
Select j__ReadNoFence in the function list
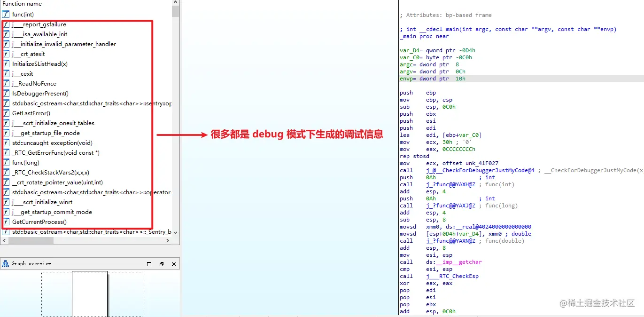(x=34, y=83)
